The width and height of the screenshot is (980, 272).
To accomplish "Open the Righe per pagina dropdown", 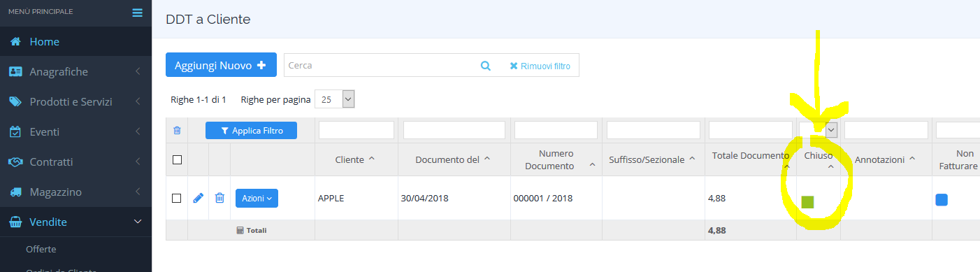I will pos(336,99).
